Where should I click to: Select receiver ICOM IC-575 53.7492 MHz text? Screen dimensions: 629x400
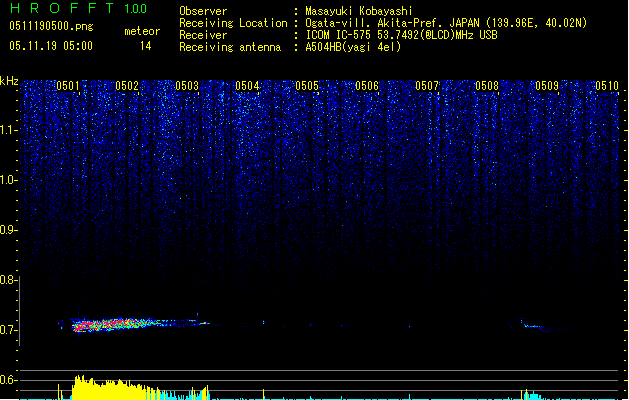coord(402,35)
